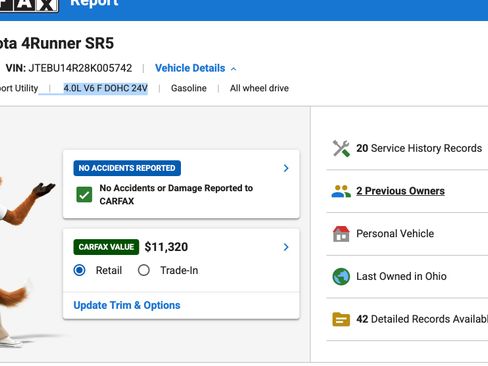The width and height of the screenshot is (488, 366).
Task: Click the Last Owned in Ohio label
Action: [x=401, y=276]
